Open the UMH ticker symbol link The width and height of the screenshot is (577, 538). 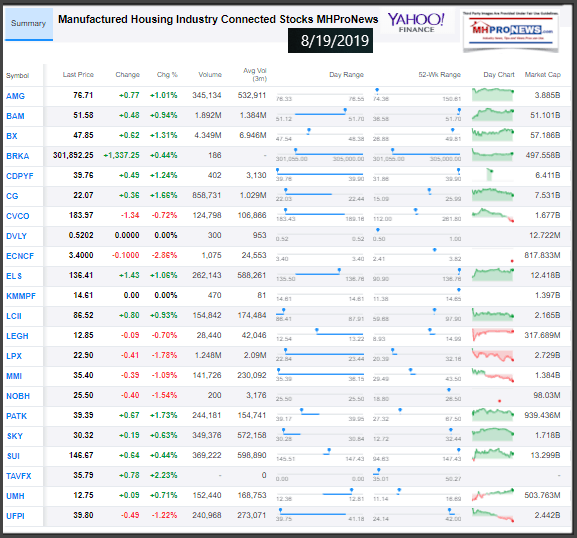[x=15, y=496]
